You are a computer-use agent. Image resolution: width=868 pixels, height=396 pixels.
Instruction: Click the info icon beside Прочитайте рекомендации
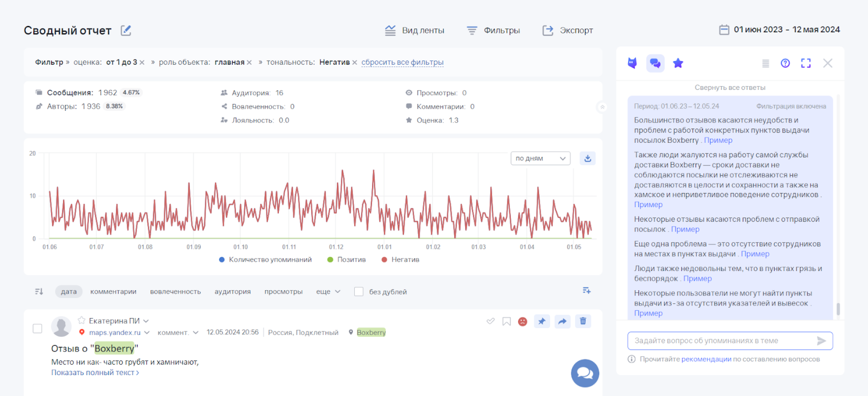click(632, 359)
